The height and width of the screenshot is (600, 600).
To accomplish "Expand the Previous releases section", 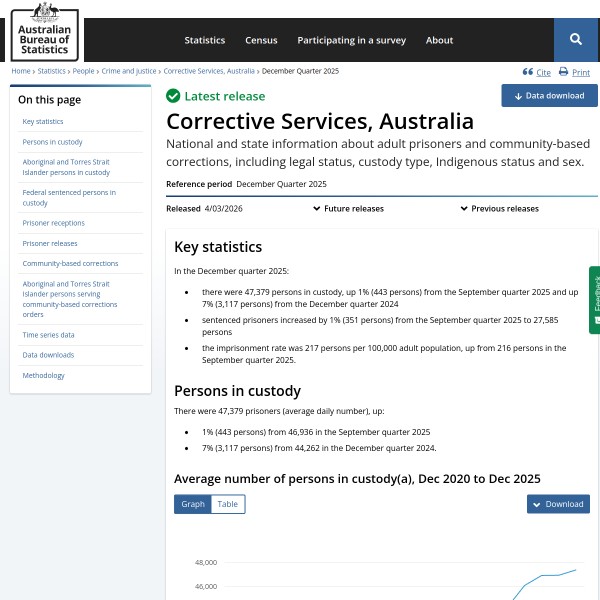I will tap(499, 209).
